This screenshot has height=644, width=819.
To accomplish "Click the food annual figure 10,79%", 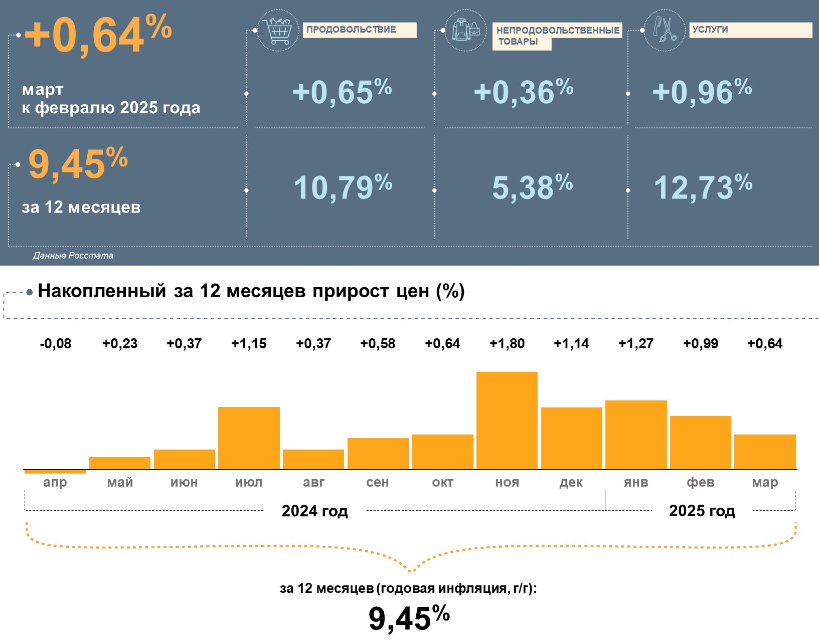I will (343, 187).
